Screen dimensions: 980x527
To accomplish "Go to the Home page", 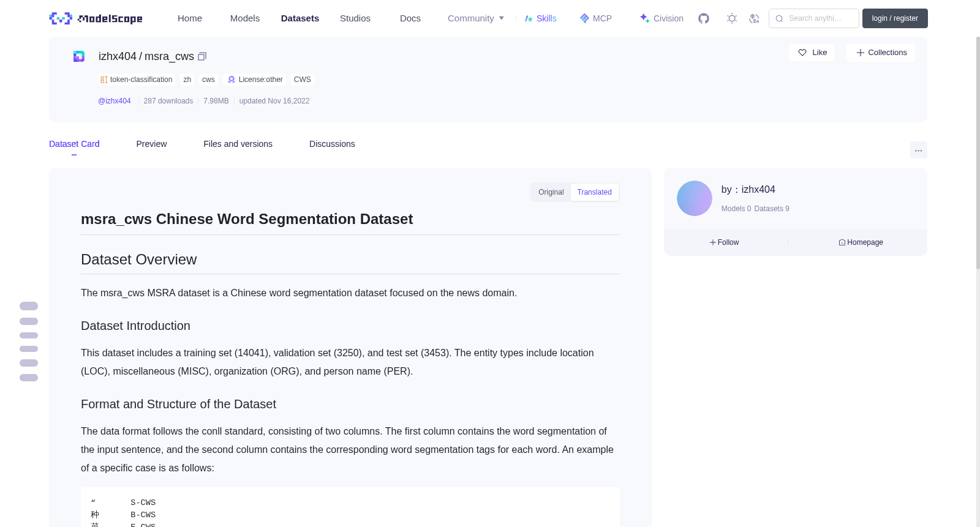I will tap(190, 18).
